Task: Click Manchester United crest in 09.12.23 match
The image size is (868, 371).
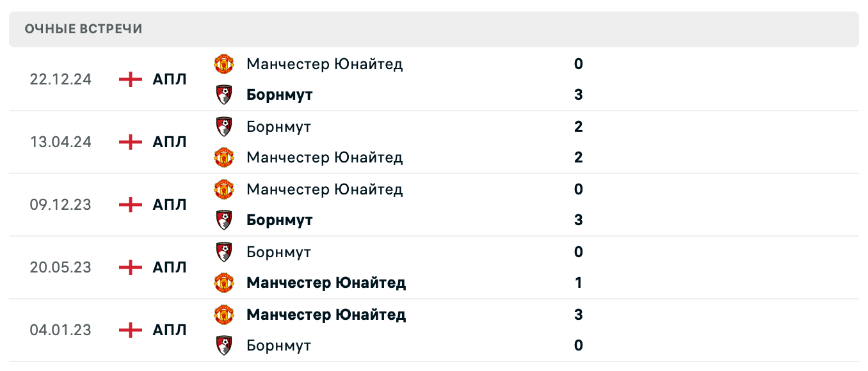Action: (x=223, y=189)
